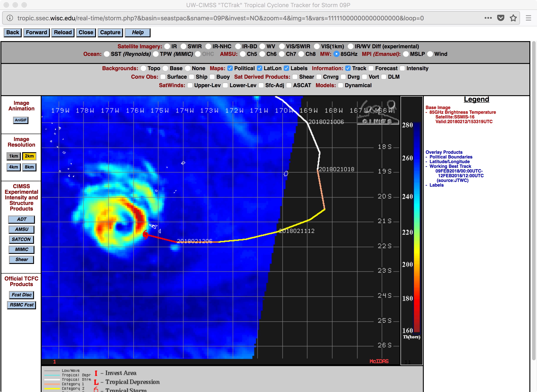537x392 pixels.
Task: Click the Close button in toolbar
Action: click(86, 32)
